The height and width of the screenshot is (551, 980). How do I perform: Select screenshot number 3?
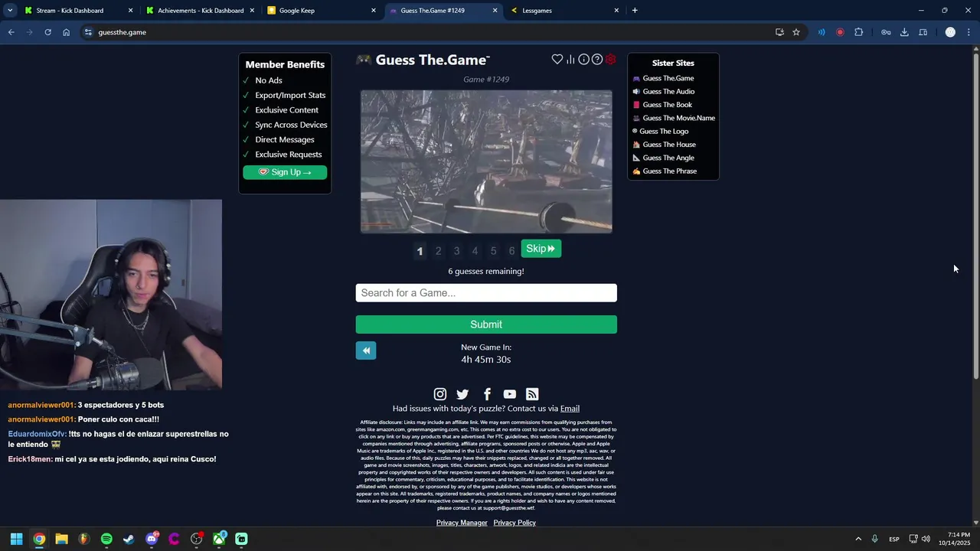(x=456, y=251)
